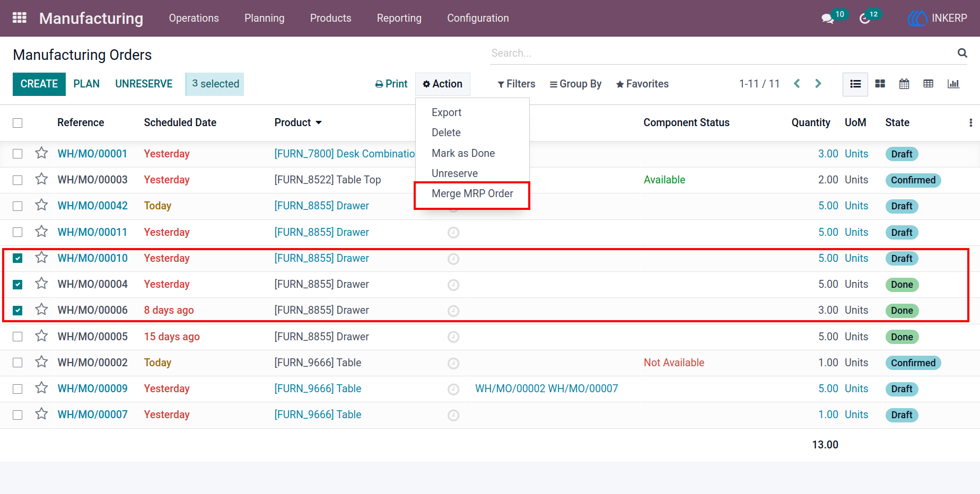Click the search magnifier icon
The width and height of the screenshot is (980, 494).
tap(962, 53)
